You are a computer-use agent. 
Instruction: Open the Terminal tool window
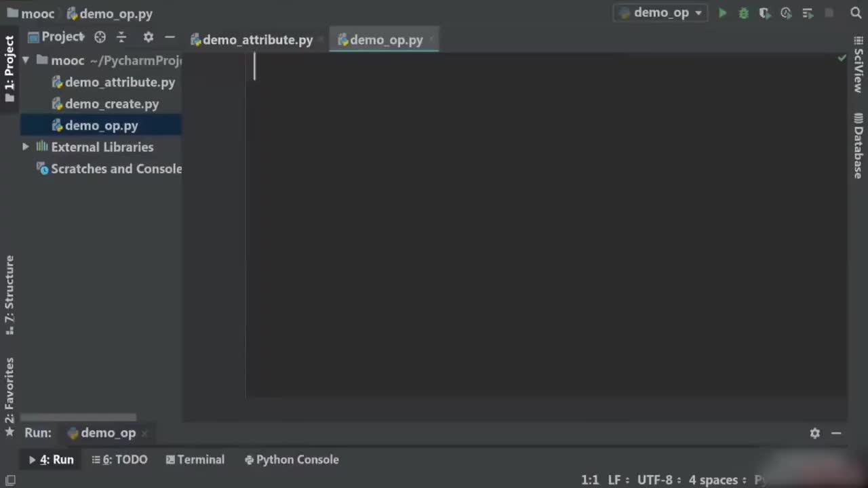(195, 460)
